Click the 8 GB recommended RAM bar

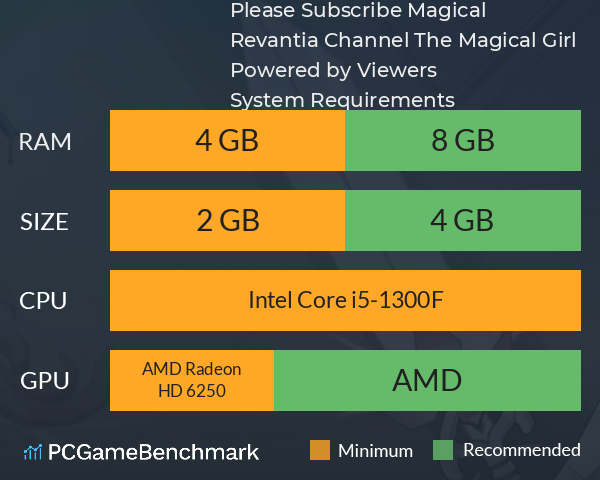click(463, 140)
